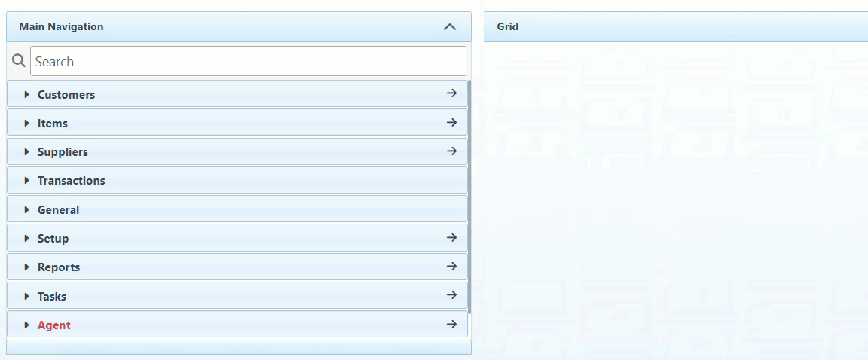This screenshot has height=360, width=868.
Task: Expand the Items node using its triangle
Action: (27, 124)
